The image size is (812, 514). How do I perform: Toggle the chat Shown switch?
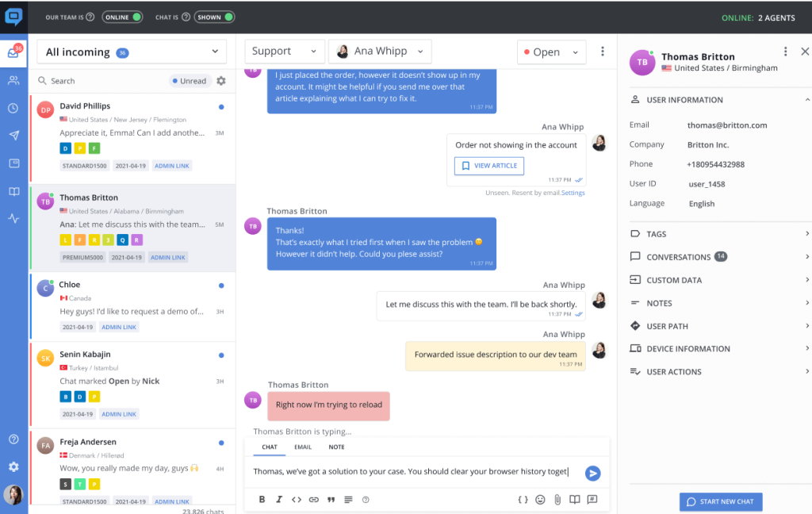pos(214,17)
